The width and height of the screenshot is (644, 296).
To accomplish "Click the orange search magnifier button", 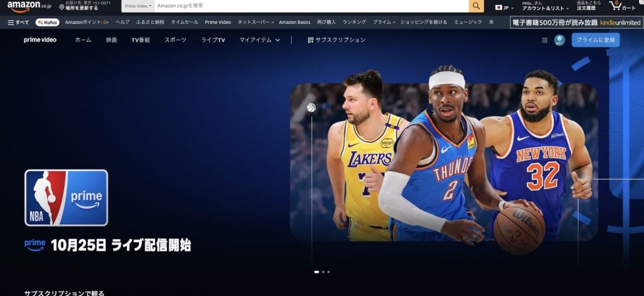I will [x=477, y=6].
